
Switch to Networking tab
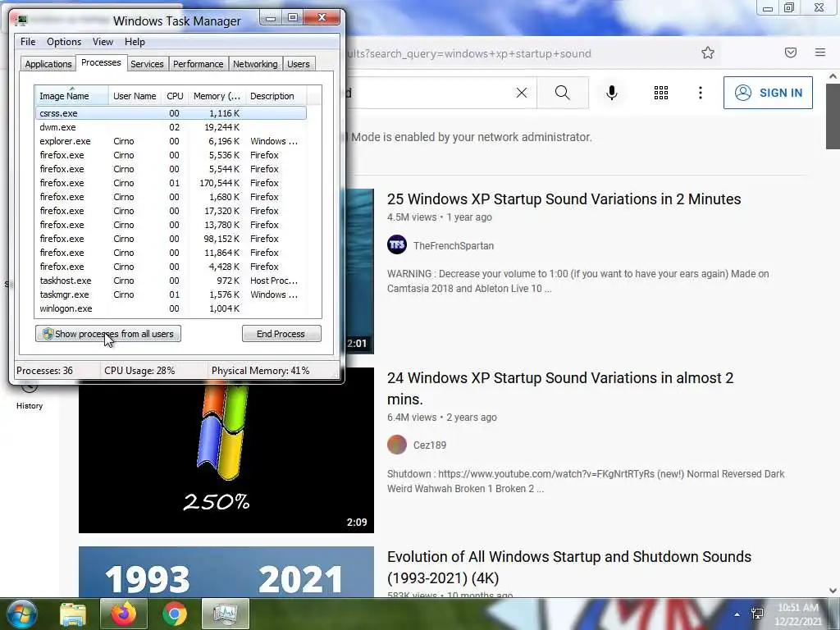click(255, 64)
